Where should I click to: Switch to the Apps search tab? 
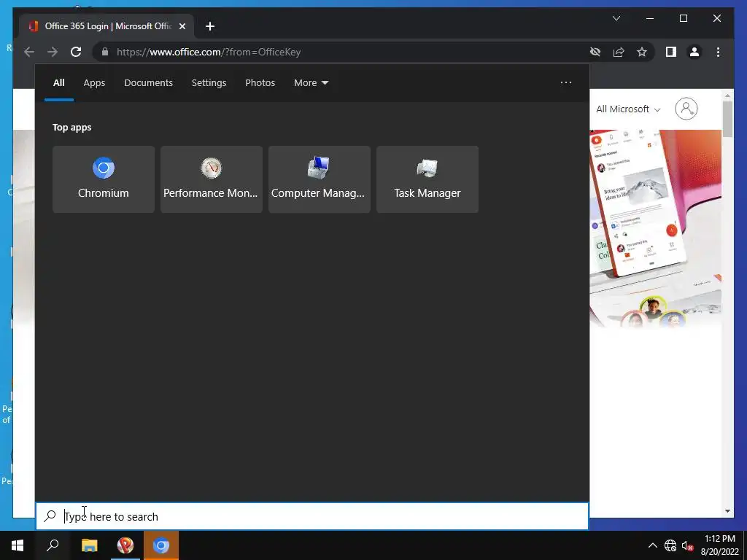pyautogui.click(x=94, y=83)
